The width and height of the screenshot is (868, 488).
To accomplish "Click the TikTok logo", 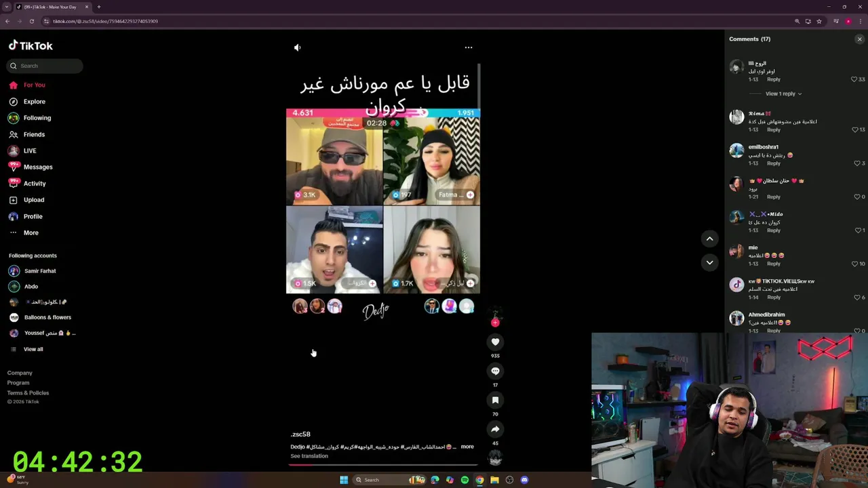I will (x=31, y=45).
